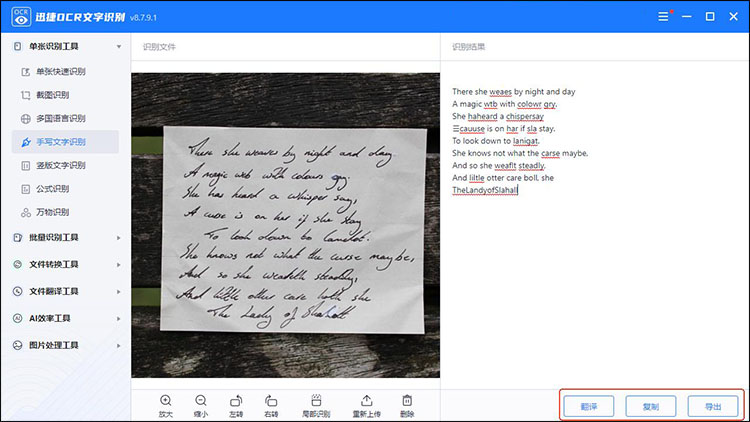The image size is (750, 422).
Task: Click the 单张识别工具 section icon
Action: click(18, 46)
